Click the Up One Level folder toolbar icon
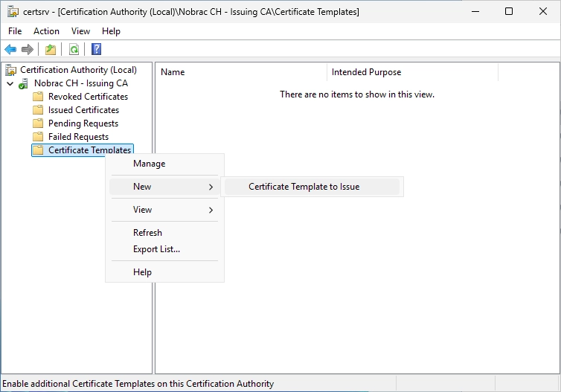561x392 pixels. pos(51,49)
